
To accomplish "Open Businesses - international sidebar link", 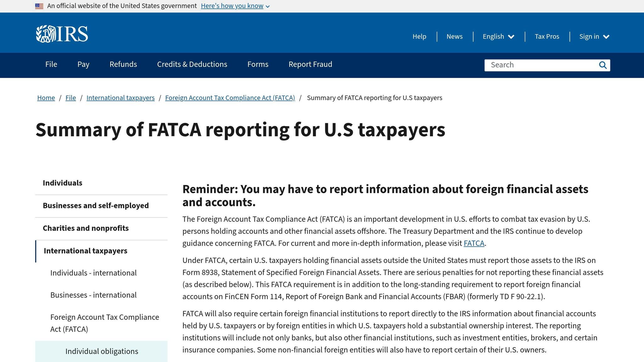I will tap(93, 295).
